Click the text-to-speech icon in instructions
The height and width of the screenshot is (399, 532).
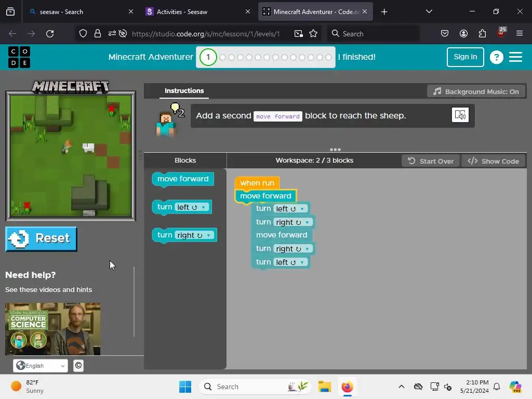coord(460,115)
